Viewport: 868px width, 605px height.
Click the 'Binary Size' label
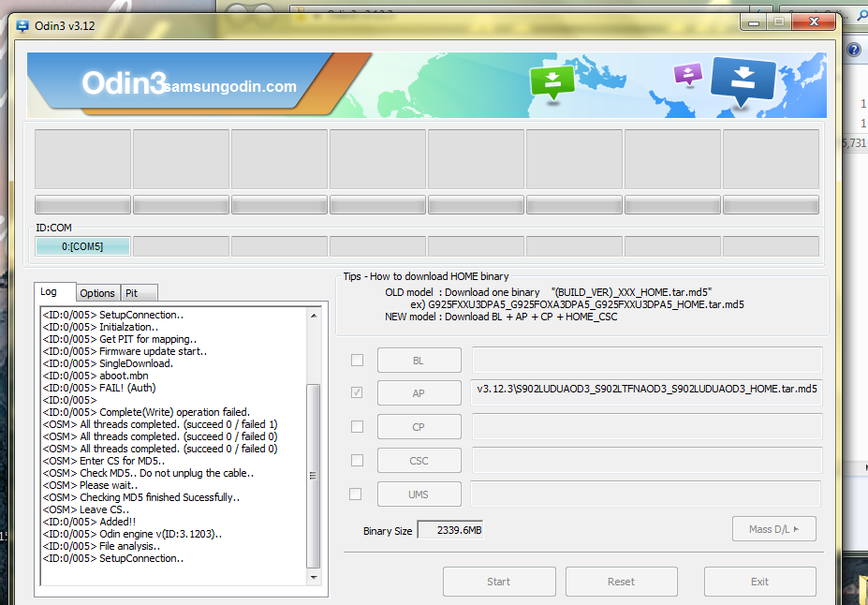[x=388, y=531]
